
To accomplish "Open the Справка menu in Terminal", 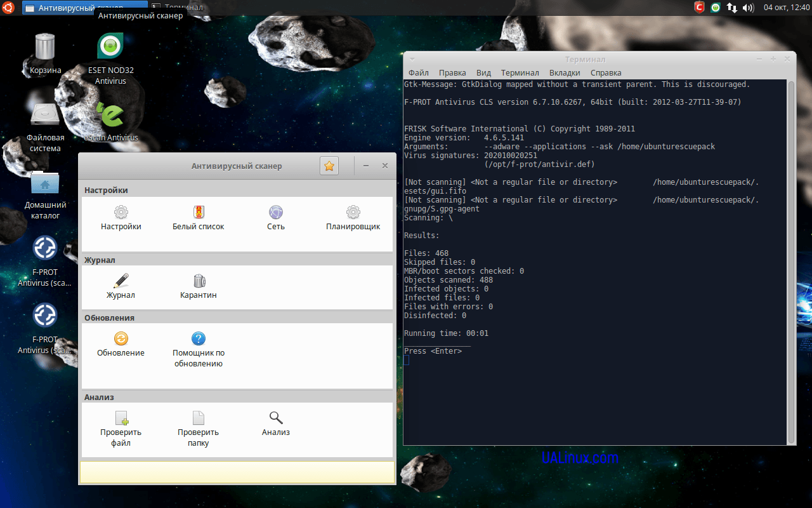I will tap(606, 72).
